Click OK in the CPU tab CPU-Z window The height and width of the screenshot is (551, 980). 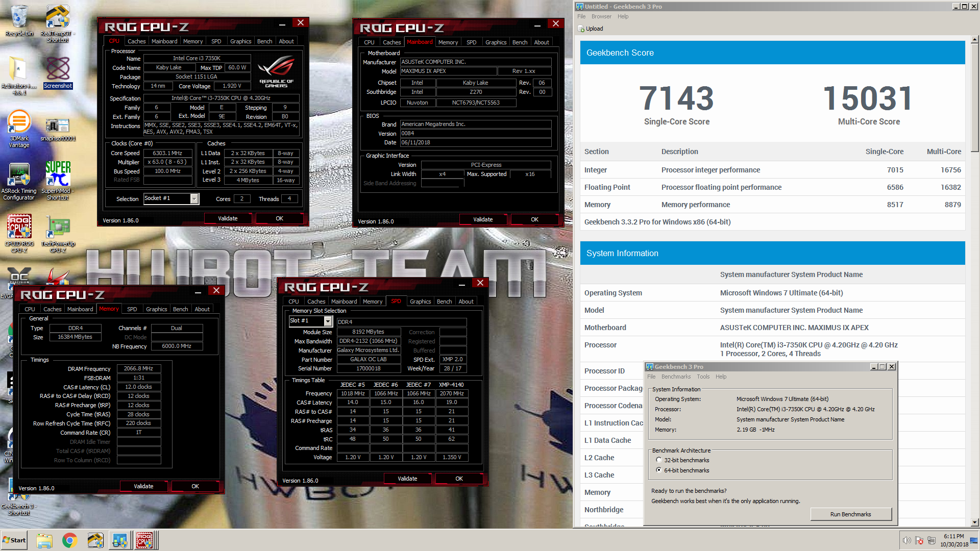pyautogui.click(x=279, y=218)
